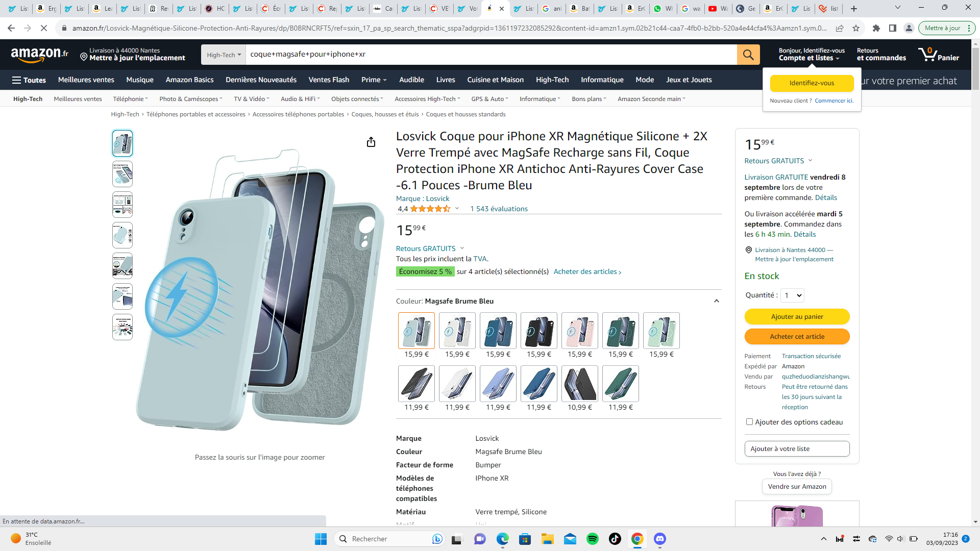Click the location pin icon near Livraison à Nantes

(749, 250)
